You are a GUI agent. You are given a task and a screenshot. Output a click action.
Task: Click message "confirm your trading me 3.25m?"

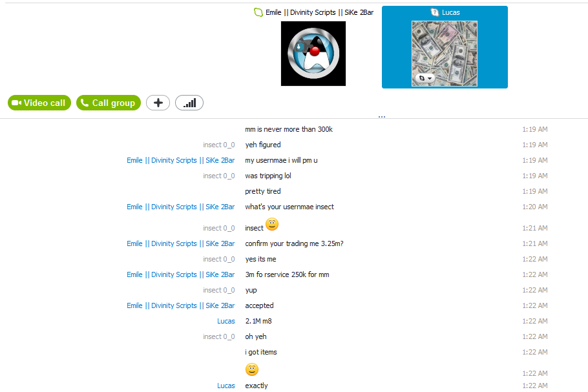pos(295,243)
